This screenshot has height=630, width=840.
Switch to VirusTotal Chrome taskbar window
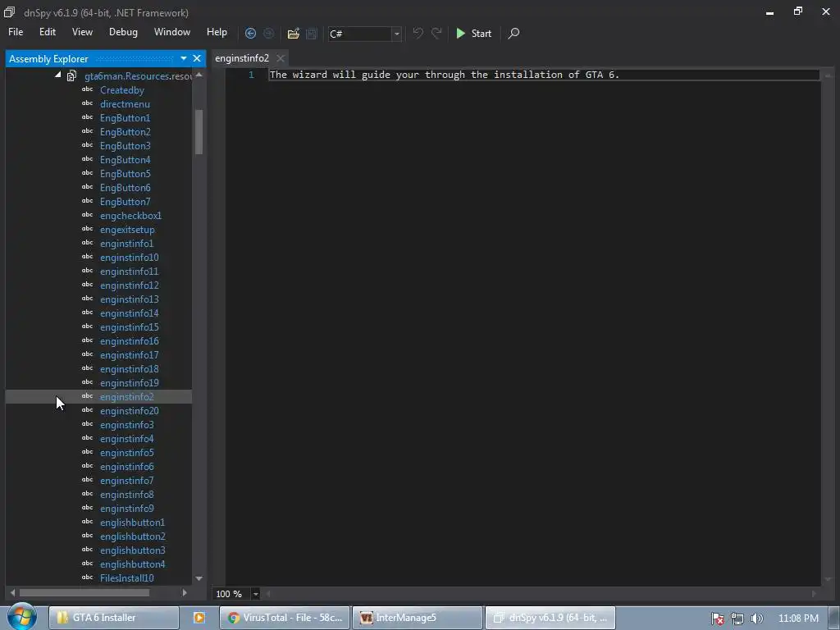click(x=285, y=618)
